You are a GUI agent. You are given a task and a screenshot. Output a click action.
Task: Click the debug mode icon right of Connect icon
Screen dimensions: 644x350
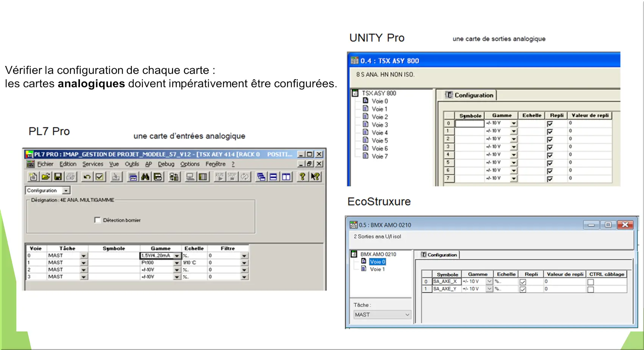tap(203, 177)
